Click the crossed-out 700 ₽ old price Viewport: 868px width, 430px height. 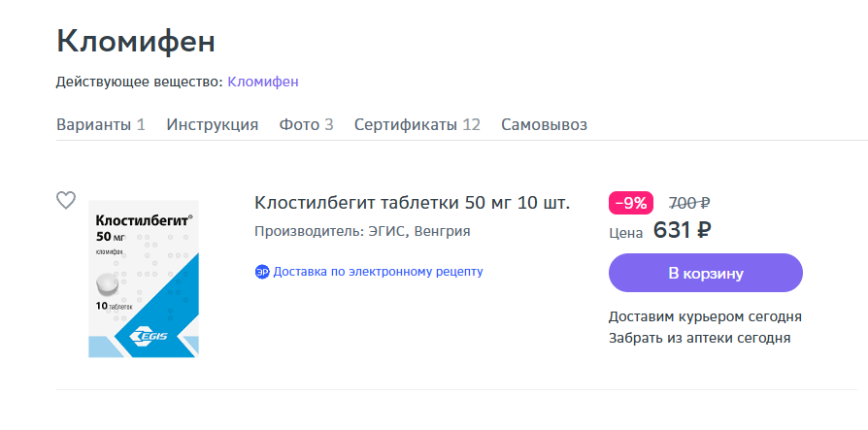[689, 203]
